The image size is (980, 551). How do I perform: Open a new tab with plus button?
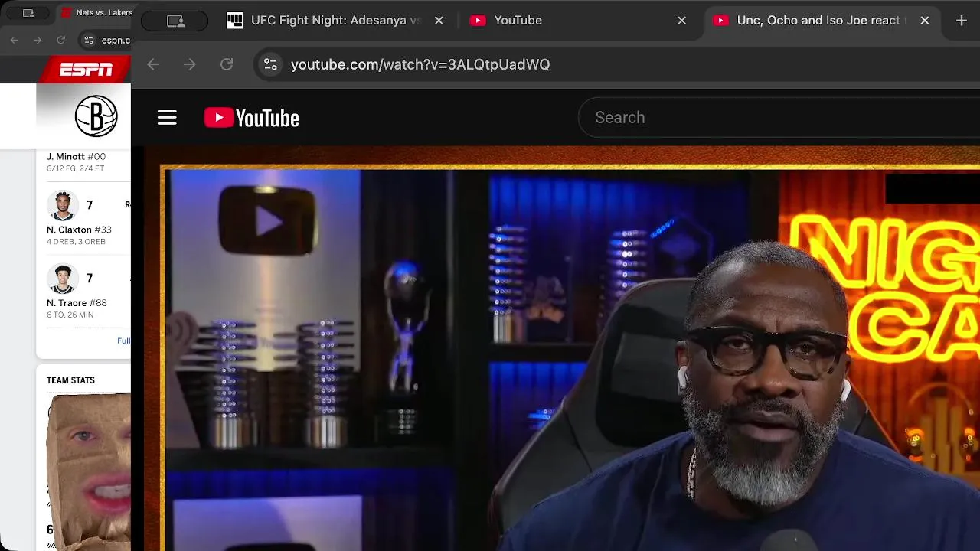962,21
